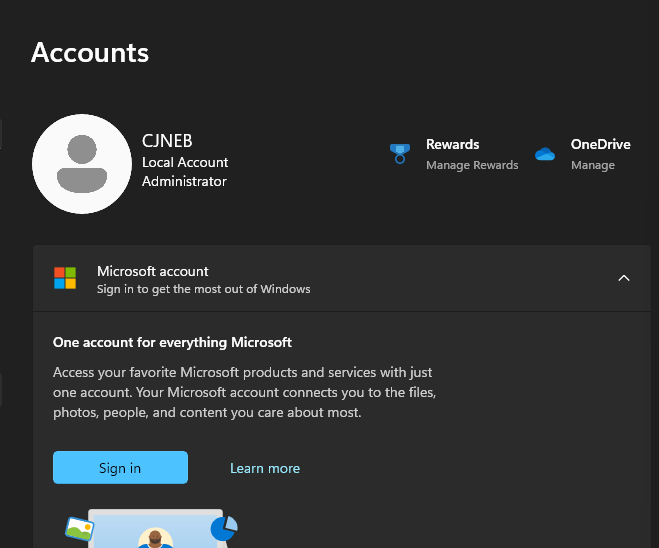Screen dimensions: 659x548
Task: Click the user profile avatar picture
Action: [82, 163]
